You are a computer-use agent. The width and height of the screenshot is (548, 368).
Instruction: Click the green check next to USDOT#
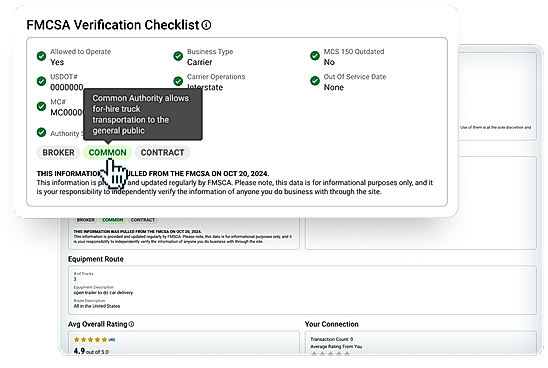41,81
